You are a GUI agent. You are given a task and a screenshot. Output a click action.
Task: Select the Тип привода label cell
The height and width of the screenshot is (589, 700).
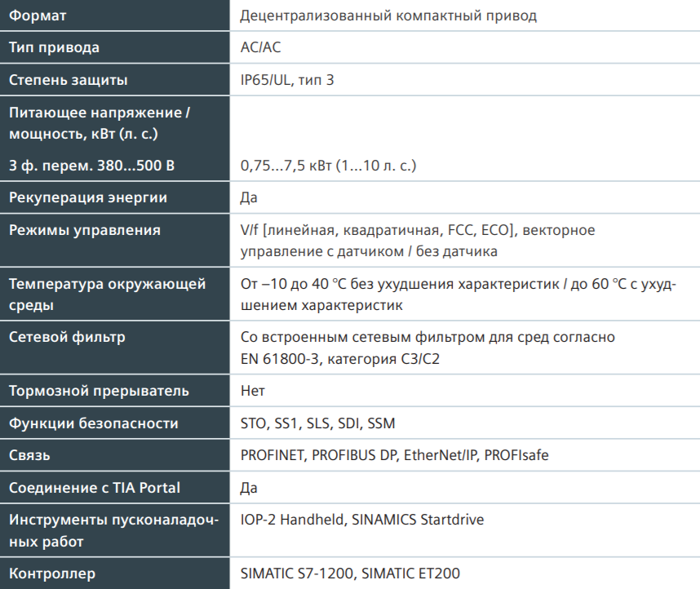115,47
